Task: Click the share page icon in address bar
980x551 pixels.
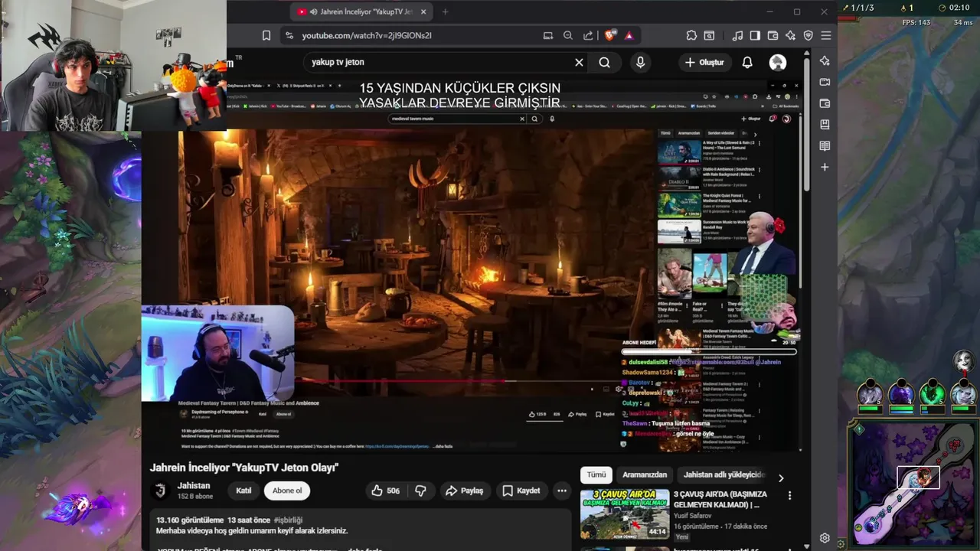Action: point(588,35)
